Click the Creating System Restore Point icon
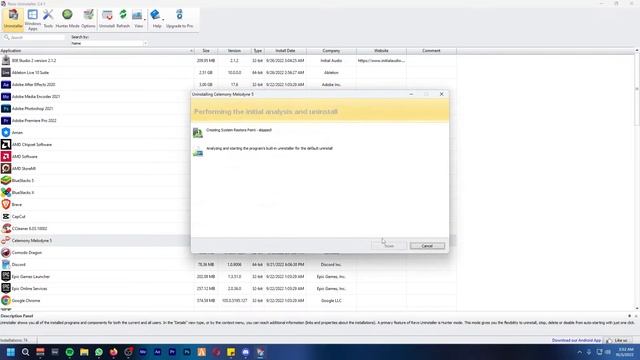This screenshot has height=360, width=640. (x=198, y=133)
